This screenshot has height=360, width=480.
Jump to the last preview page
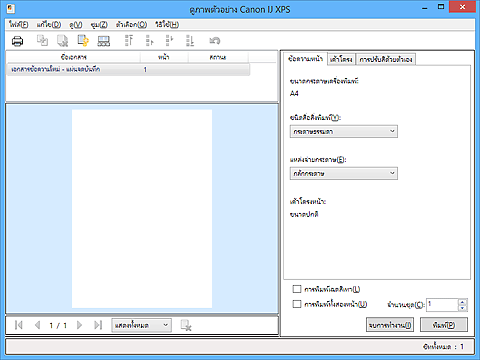(98, 325)
